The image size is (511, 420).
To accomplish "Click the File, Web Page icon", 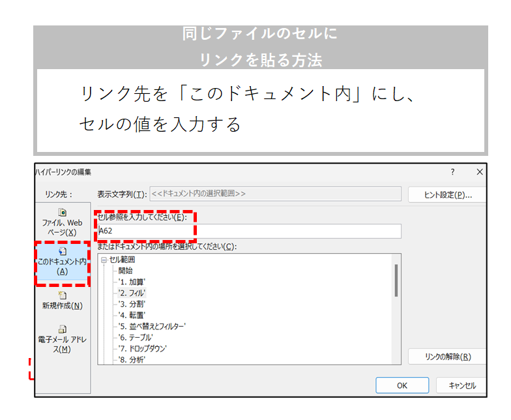I will click(63, 213).
